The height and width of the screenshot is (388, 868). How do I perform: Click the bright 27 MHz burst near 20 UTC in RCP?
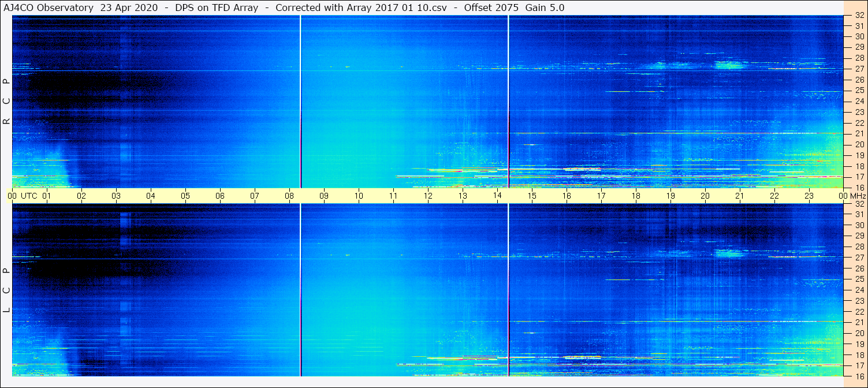729,65
